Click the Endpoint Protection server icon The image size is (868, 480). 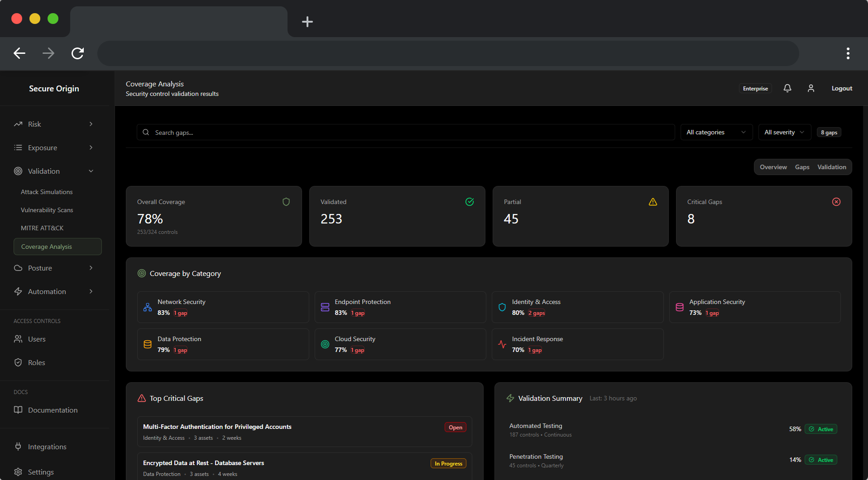pos(325,307)
